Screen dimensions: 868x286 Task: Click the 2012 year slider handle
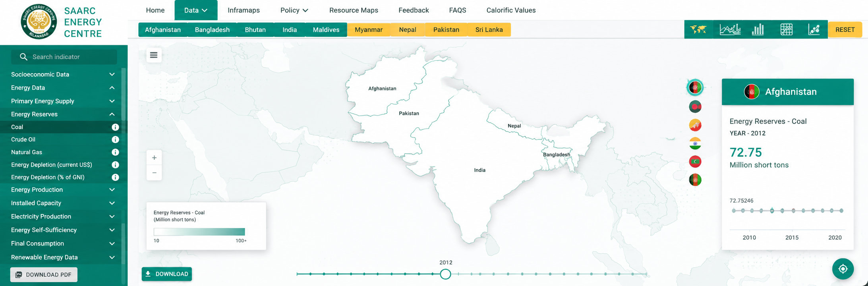[445, 274]
